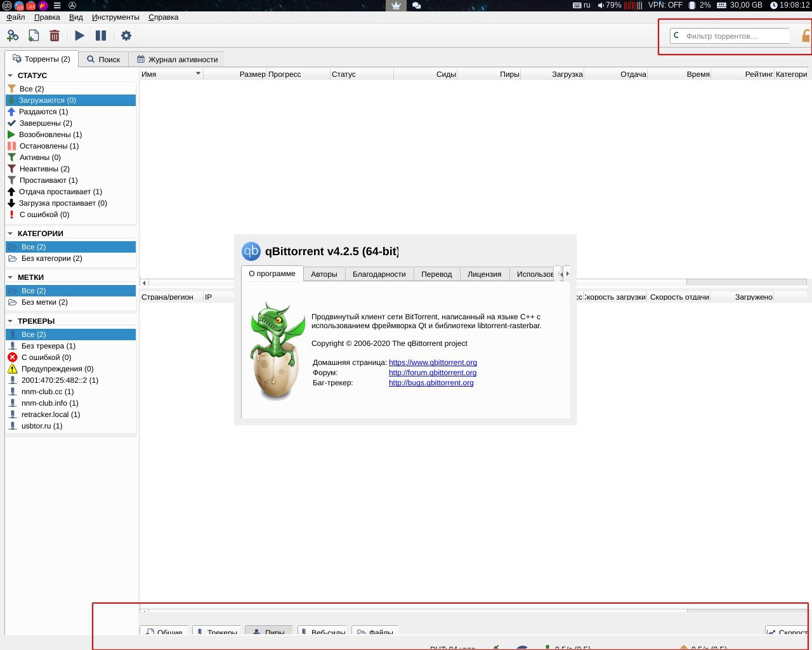
Task: Collapse the КАТЕГОРИИ section
Action: [10, 234]
